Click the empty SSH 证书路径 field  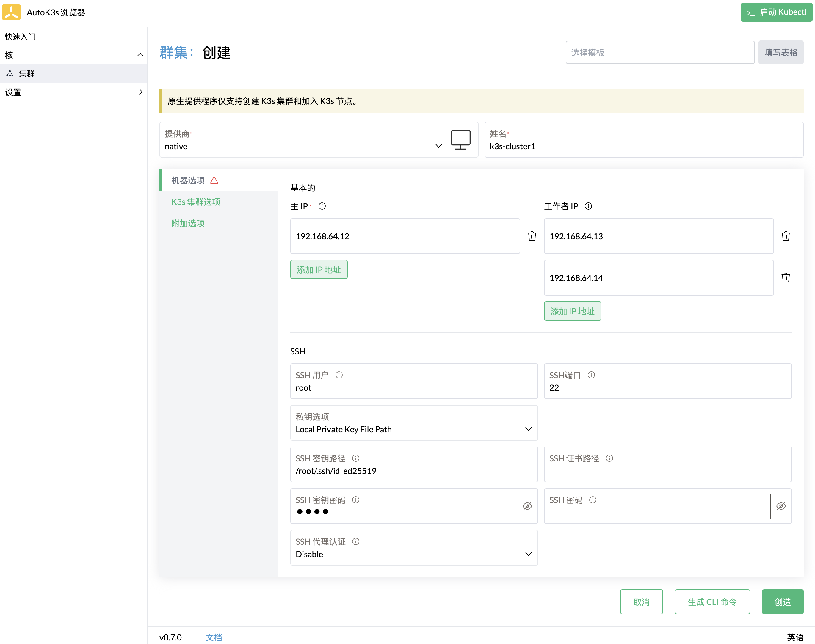click(x=667, y=464)
